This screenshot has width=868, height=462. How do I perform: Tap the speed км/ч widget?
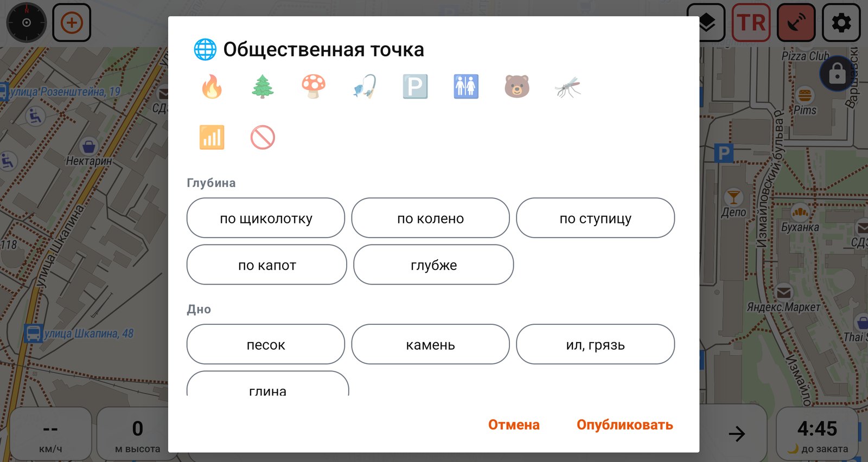tap(50, 434)
